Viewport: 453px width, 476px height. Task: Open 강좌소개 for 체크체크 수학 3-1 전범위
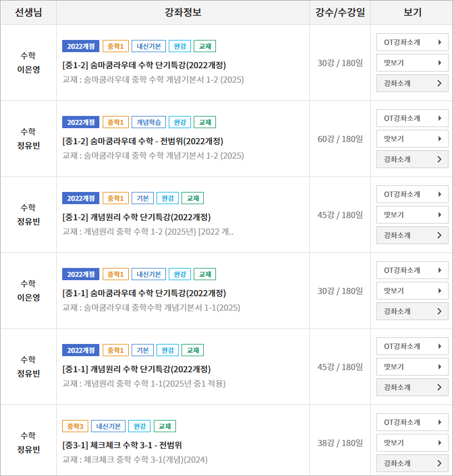point(412,463)
